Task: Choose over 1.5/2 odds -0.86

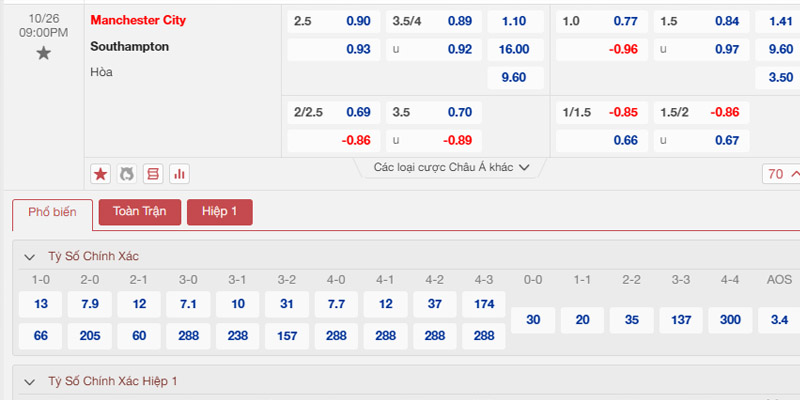Action: click(702, 113)
